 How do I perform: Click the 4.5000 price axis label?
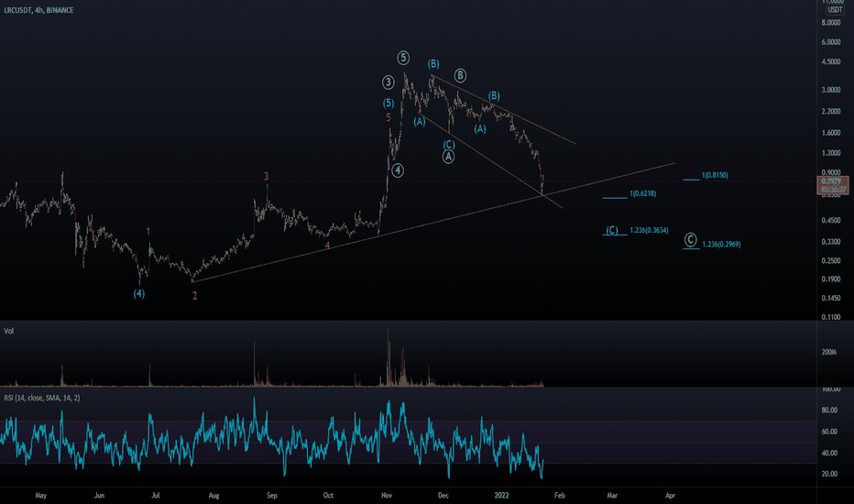click(831, 62)
